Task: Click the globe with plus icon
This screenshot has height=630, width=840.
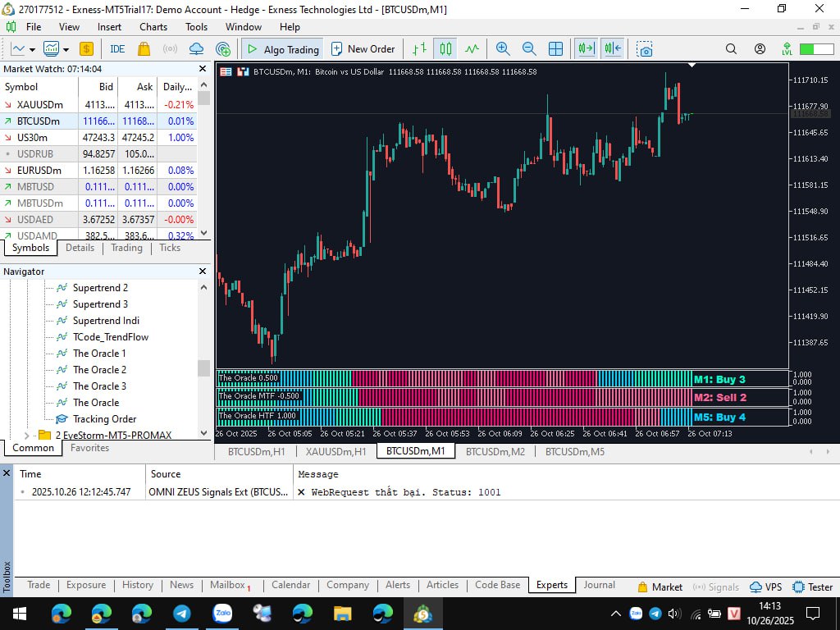Action: pos(223,48)
